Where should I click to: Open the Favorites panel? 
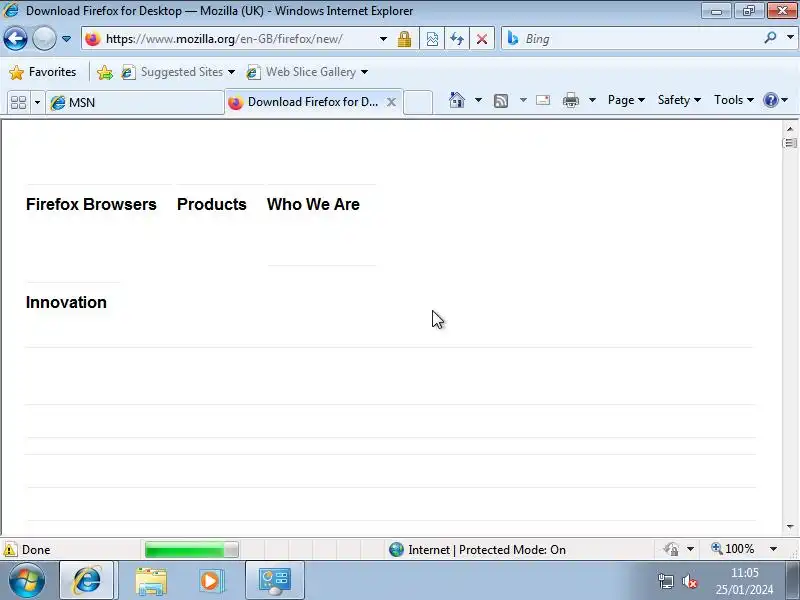pos(43,72)
